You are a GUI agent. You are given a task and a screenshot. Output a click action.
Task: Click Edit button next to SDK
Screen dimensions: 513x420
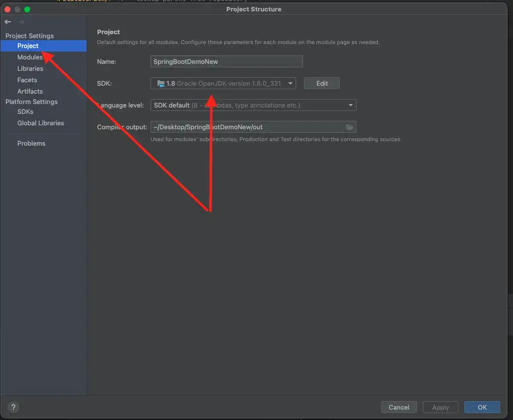(322, 83)
